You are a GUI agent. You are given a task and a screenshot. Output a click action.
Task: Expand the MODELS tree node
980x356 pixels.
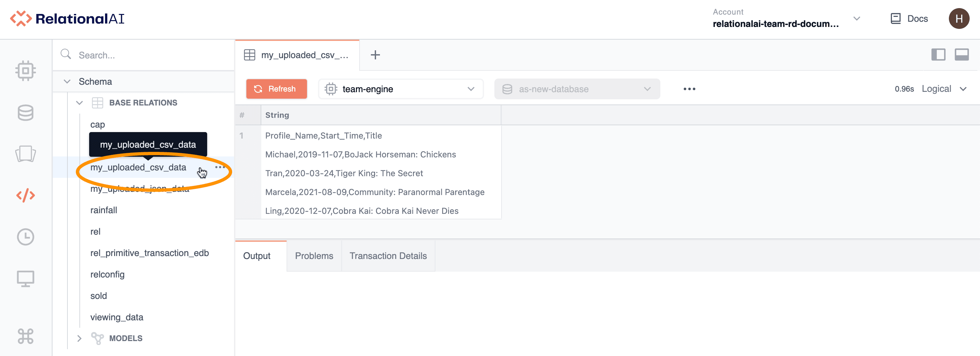[x=79, y=338]
